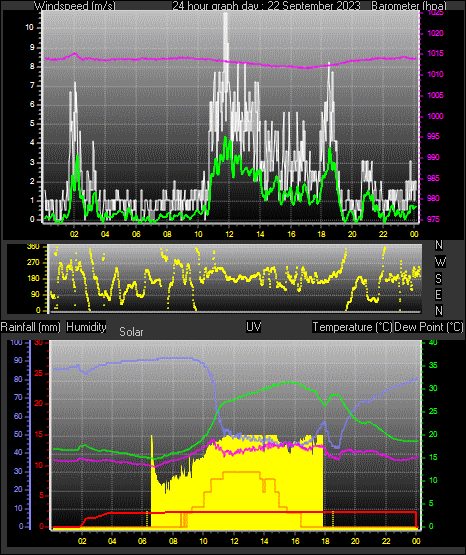This screenshot has height=555, width=466.
Task: Click the 1015 barometer scale value
Action: tap(435, 53)
